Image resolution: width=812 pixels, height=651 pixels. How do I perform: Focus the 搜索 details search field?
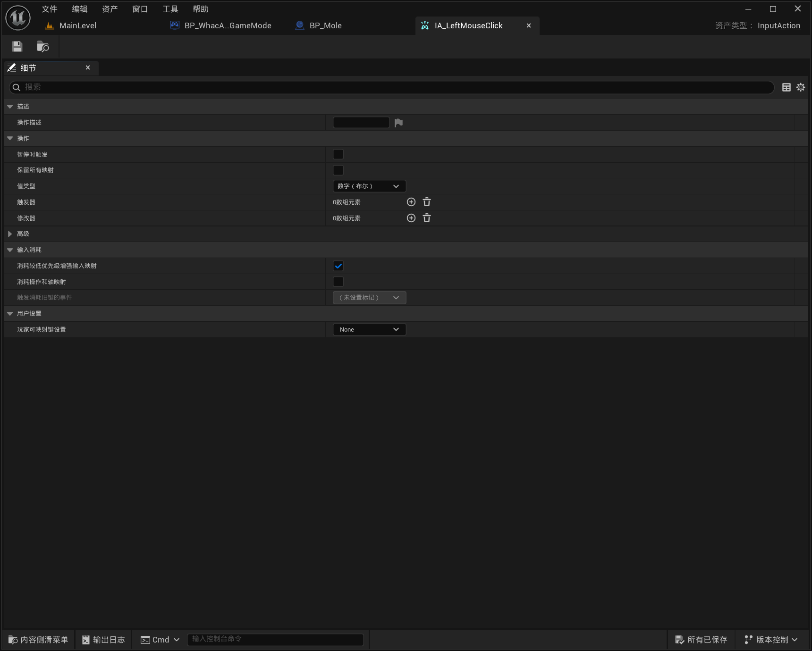pos(392,87)
